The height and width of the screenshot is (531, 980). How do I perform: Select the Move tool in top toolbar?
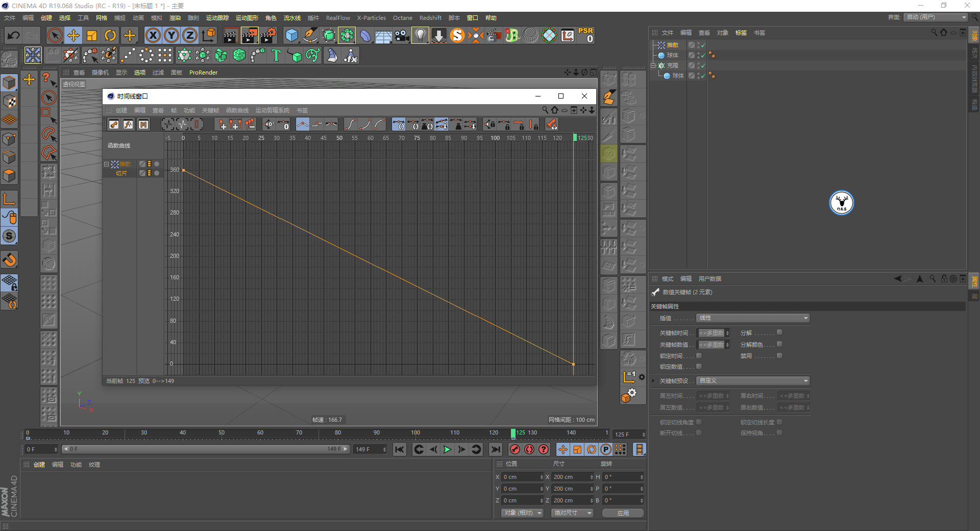click(73, 35)
